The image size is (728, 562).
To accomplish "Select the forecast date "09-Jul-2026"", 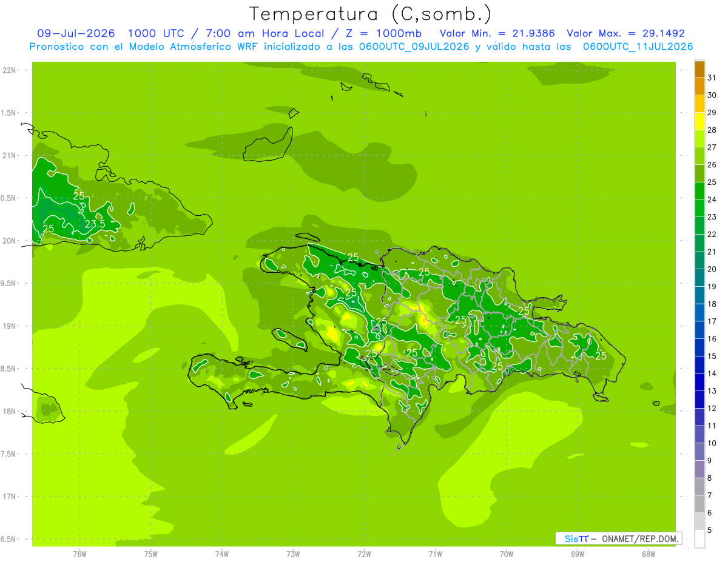I will coord(76,33).
